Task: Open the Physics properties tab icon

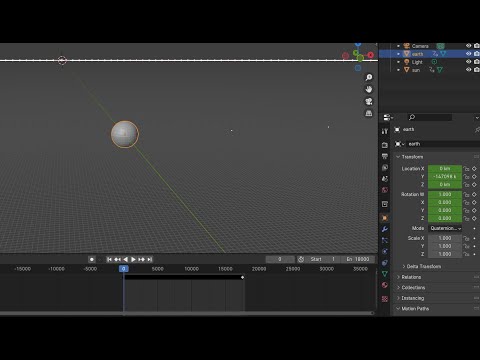Action: (385, 252)
